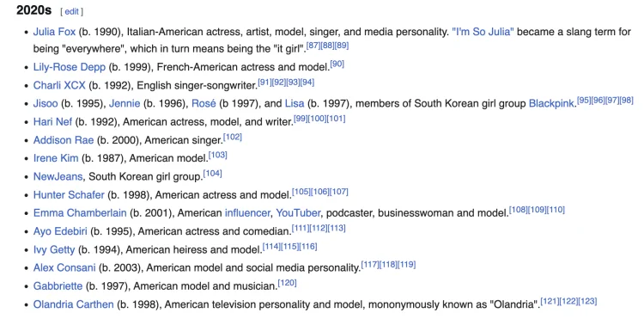644x319 pixels.
Task: Follow the Lily-Rose Depp link
Action: [x=70, y=67]
